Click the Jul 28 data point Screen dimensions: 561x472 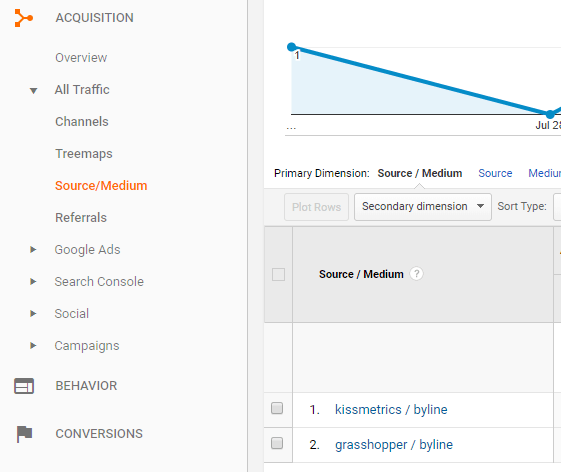(x=550, y=115)
